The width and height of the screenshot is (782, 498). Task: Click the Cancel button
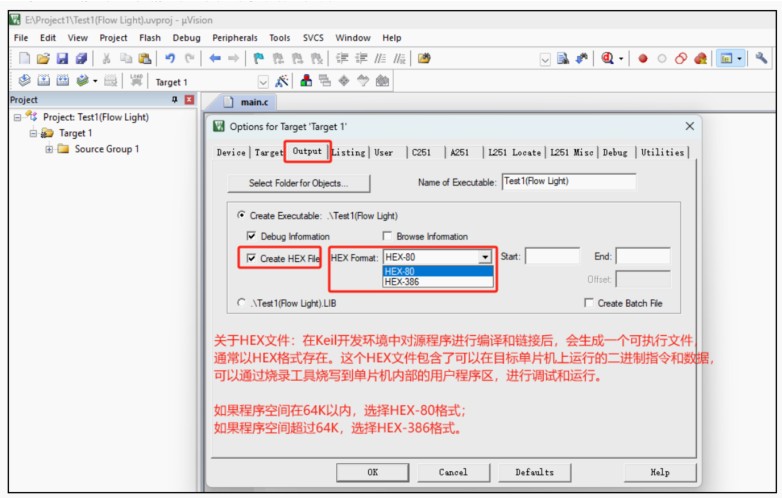click(x=453, y=472)
